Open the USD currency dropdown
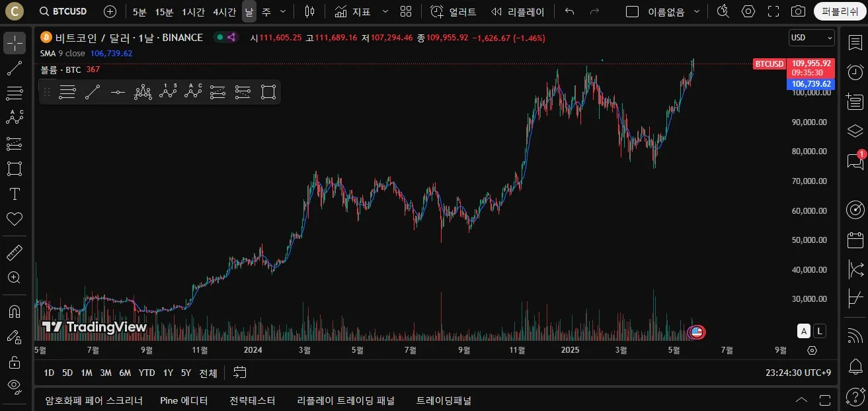Viewport: 868px width, 411px height. pos(811,38)
